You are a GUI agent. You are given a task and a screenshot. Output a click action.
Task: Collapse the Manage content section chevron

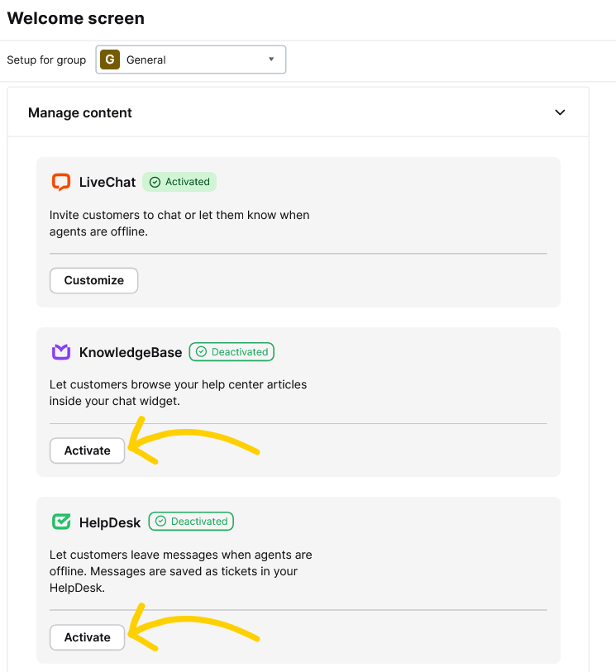560,112
